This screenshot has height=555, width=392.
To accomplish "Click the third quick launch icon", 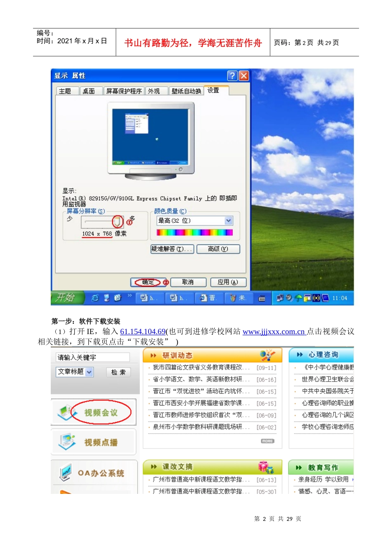I will [118, 298].
